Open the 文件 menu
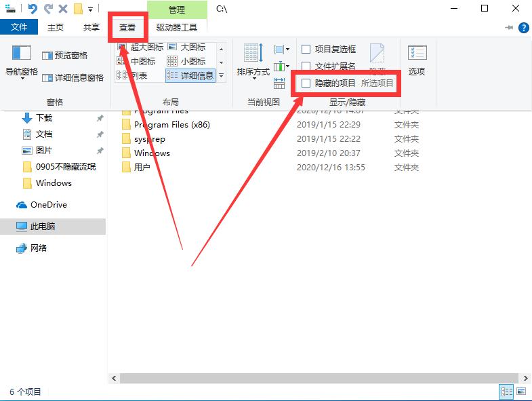 [19, 27]
